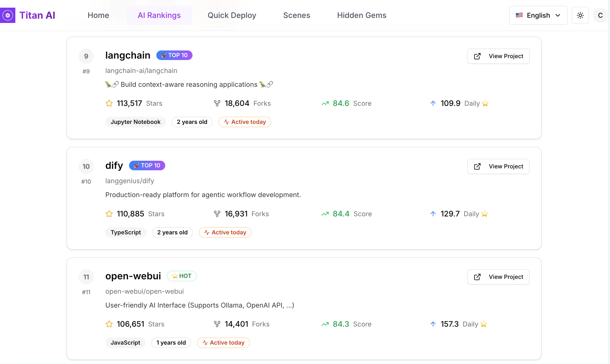The height and width of the screenshot is (364, 610).
Task: Click the rank 11 circle badge
Action: pyautogui.click(x=86, y=277)
